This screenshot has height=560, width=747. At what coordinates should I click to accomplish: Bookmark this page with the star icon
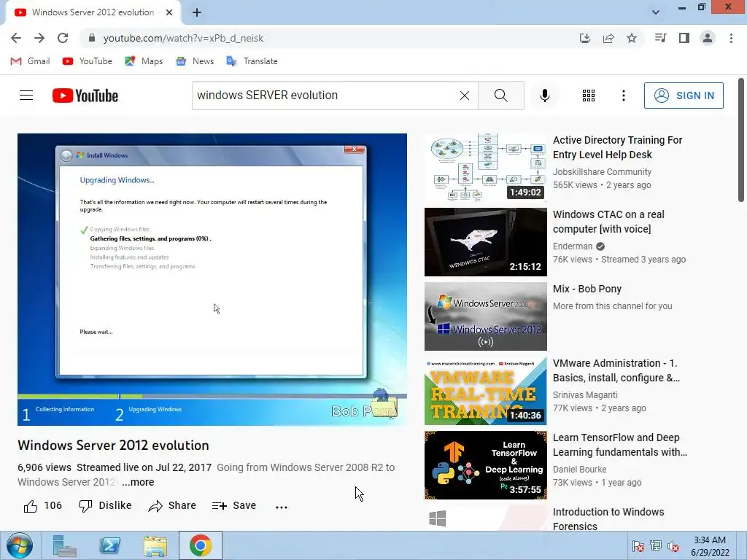pos(632,38)
